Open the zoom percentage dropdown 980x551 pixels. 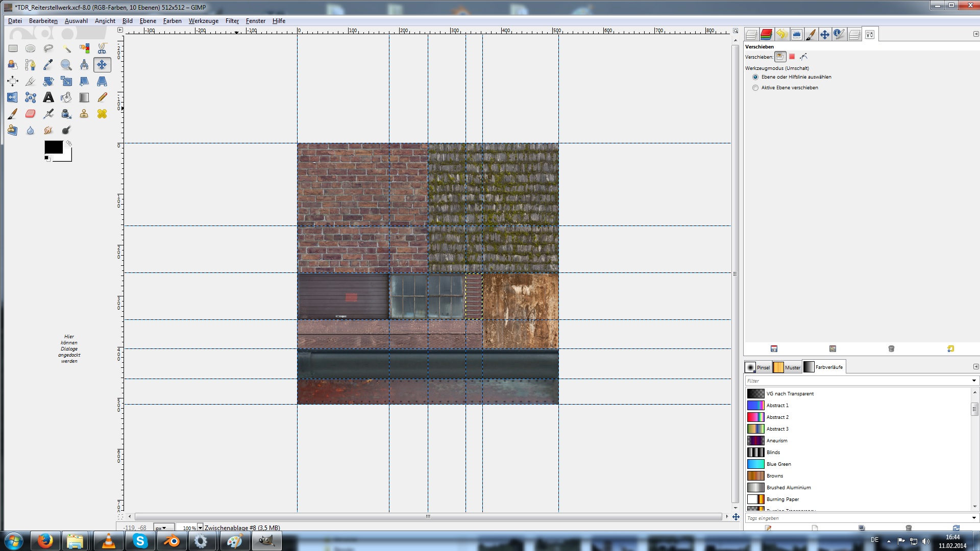tap(200, 528)
